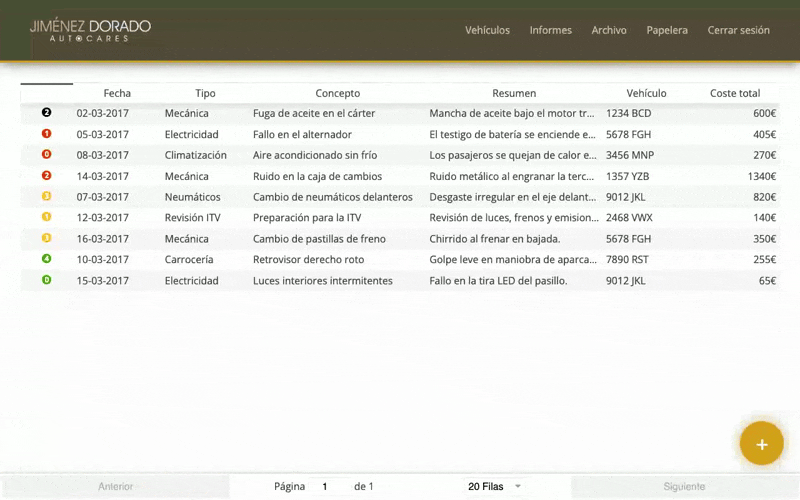The height and width of the screenshot is (500, 800).
Task: Click the red badge on the Climatización row
Action: pyautogui.click(x=46, y=154)
